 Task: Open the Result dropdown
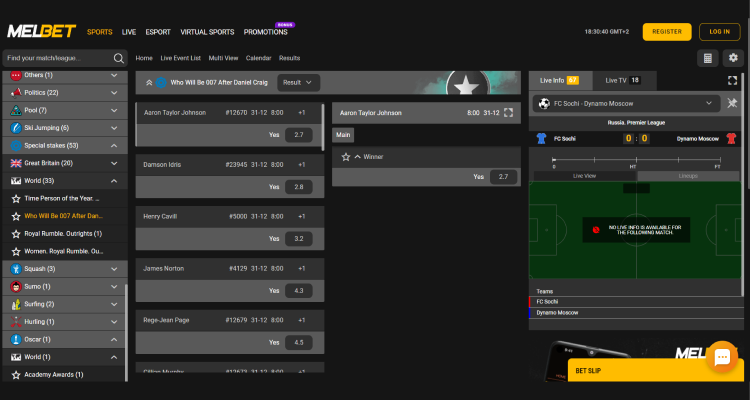[298, 83]
